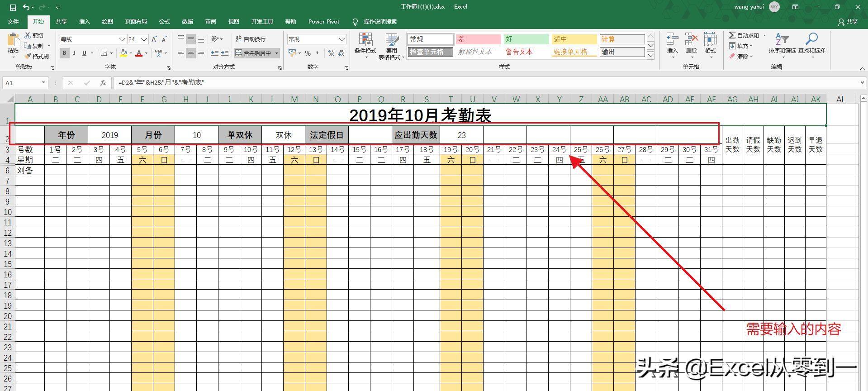
Task: Open the Fill (填充) dropdown
Action: point(740,46)
